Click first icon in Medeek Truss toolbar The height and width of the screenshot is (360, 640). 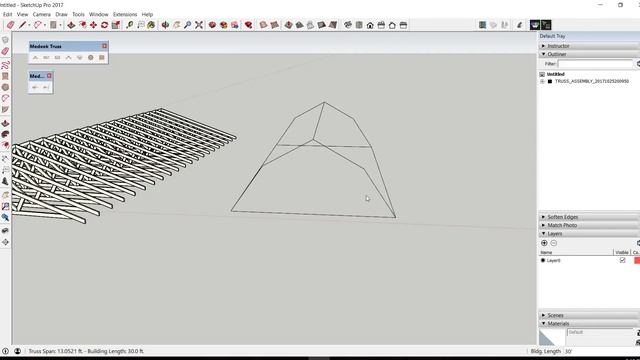click(x=36, y=58)
